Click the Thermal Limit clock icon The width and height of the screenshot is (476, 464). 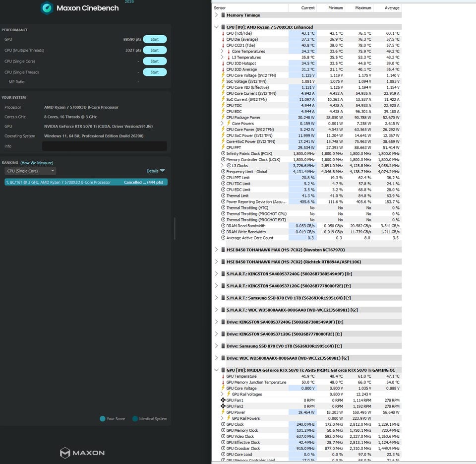tap(223, 196)
